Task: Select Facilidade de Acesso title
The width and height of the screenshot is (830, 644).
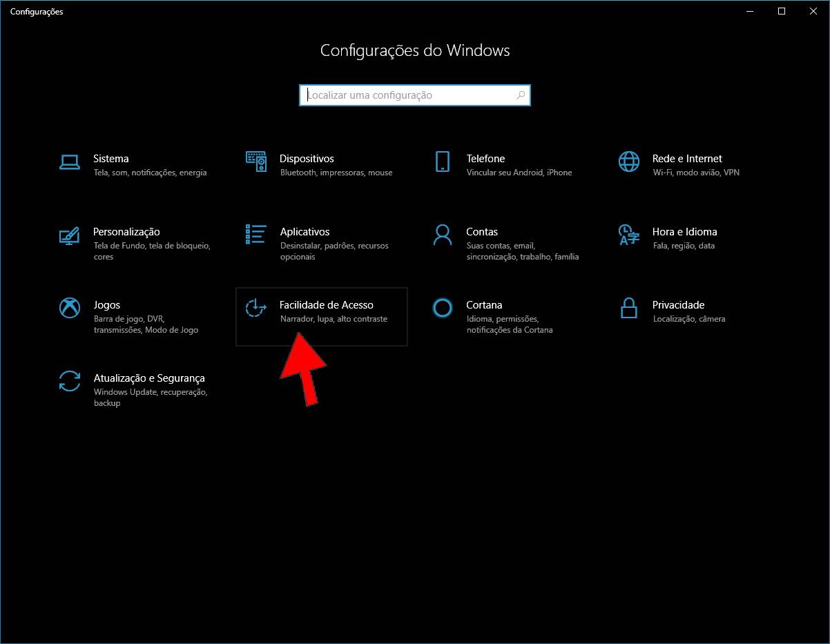Action: coord(327,305)
